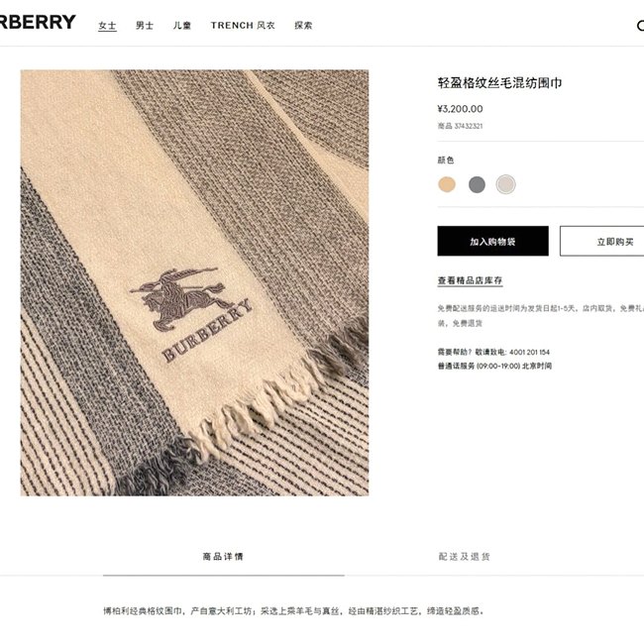Click the price ¥3,200.00
Screen dimensions: 644x644
(x=460, y=109)
